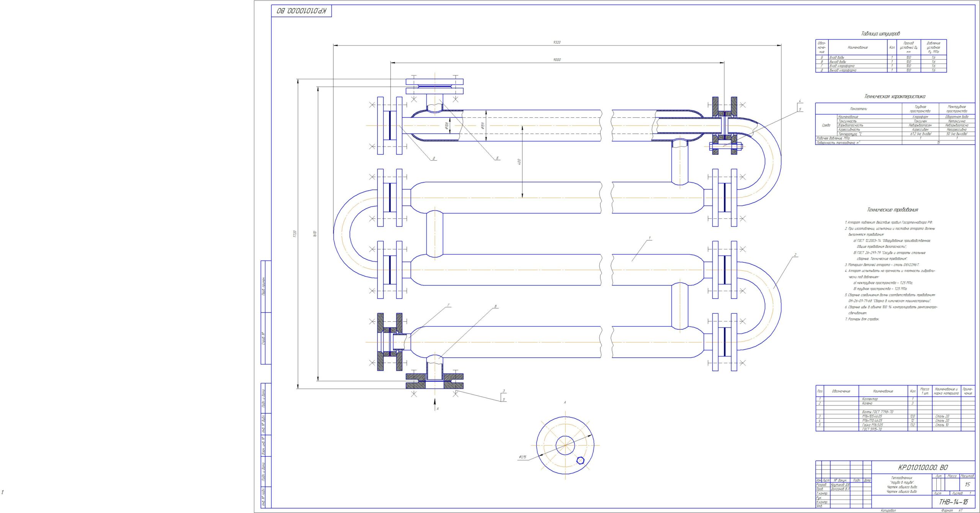Click the 'Техническая характеристика' heading
980x513 pixels.
[x=895, y=96]
